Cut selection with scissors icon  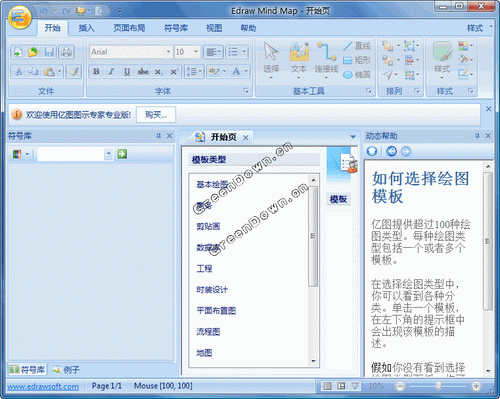point(19,71)
